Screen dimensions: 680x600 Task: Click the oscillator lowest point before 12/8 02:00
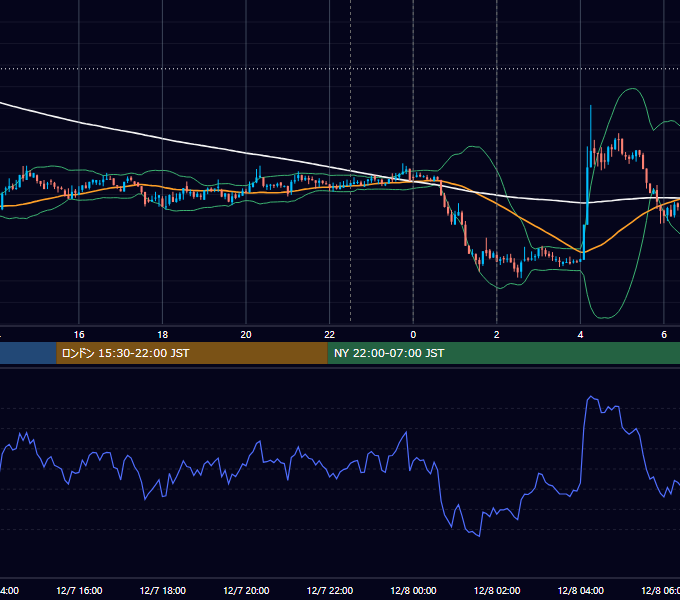tap(479, 536)
